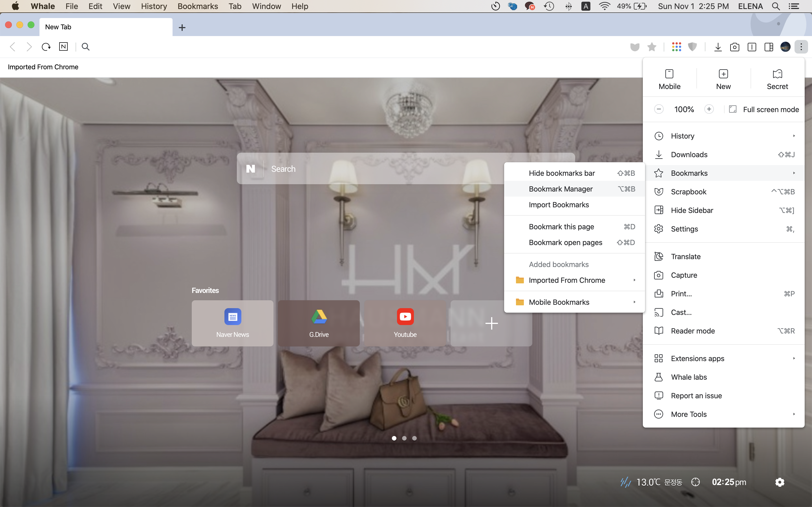
Task: Click the Scrapbook toolbar icon
Action: pyautogui.click(x=634, y=47)
